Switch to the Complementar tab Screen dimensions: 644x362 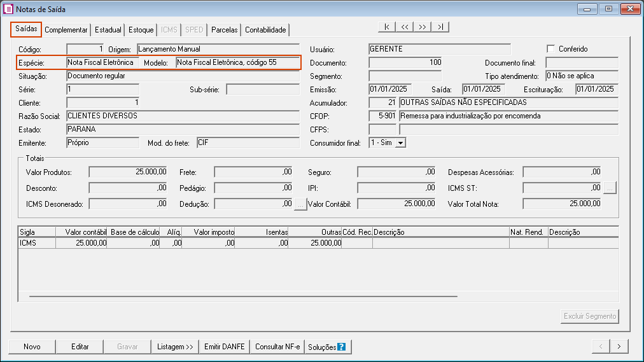point(66,30)
